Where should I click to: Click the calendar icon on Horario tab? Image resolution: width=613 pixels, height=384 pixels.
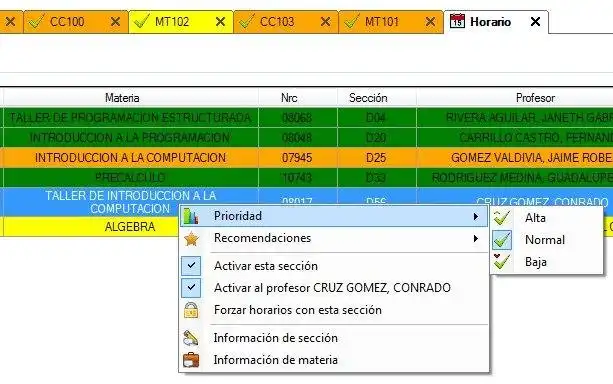(x=457, y=21)
